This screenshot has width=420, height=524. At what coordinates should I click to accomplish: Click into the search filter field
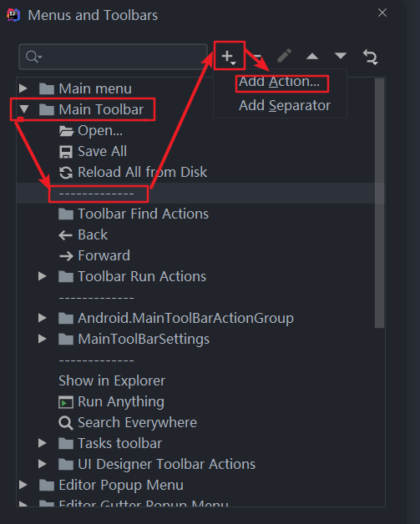113,57
